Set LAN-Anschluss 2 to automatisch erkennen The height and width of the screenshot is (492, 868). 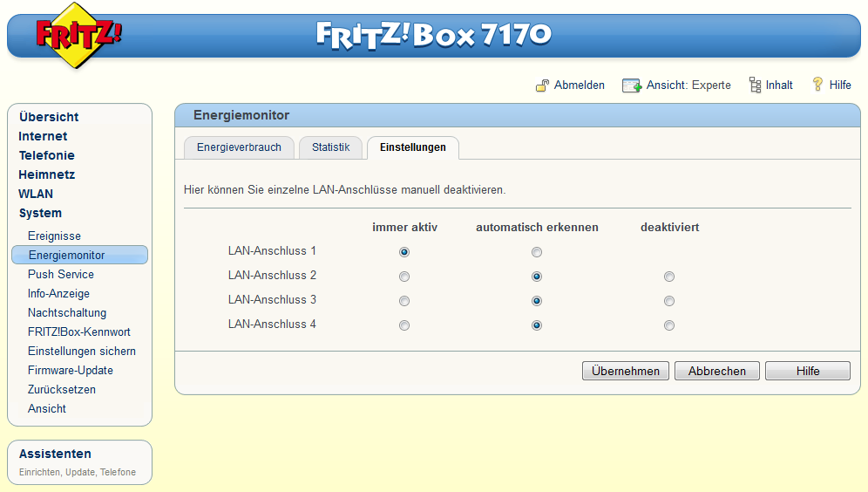[537, 277]
